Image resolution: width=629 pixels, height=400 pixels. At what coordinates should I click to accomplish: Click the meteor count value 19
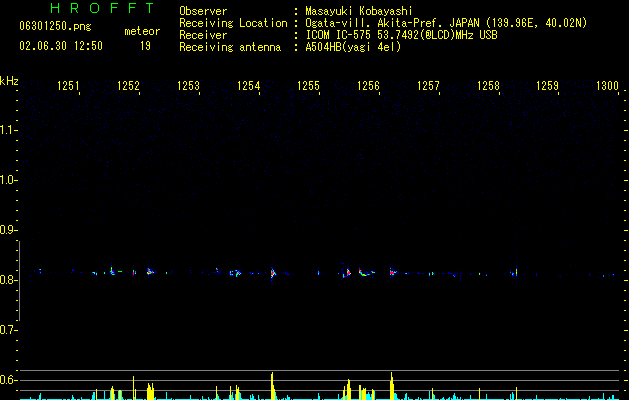pos(145,46)
